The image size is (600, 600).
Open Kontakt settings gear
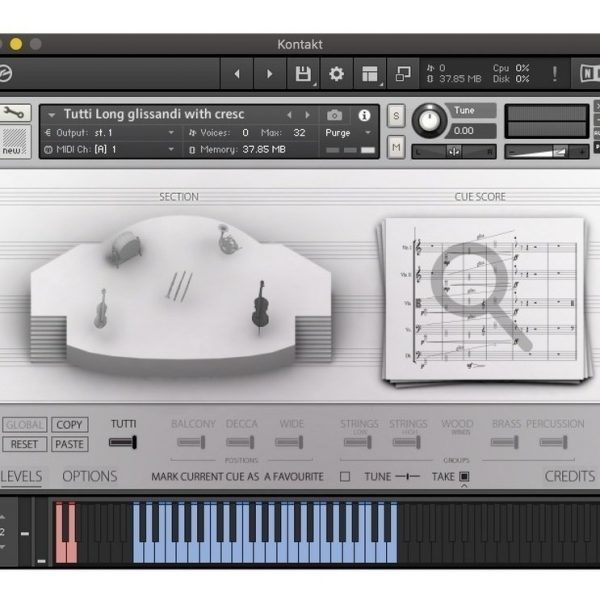(336, 73)
